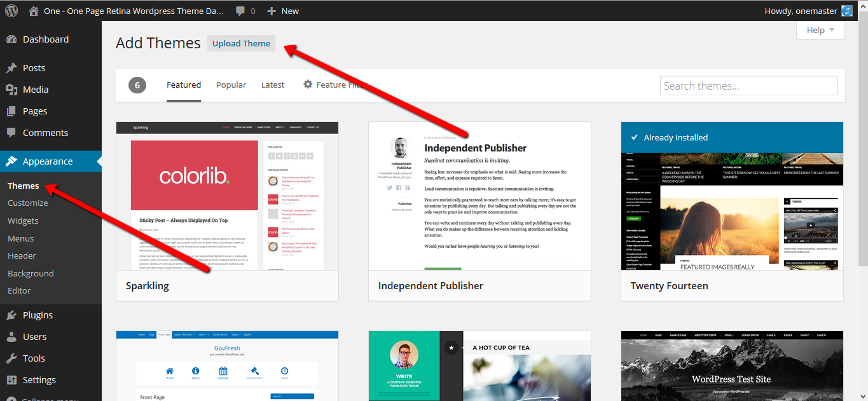868x401 pixels.
Task: Open the site home icon link
Action: tap(34, 11)
